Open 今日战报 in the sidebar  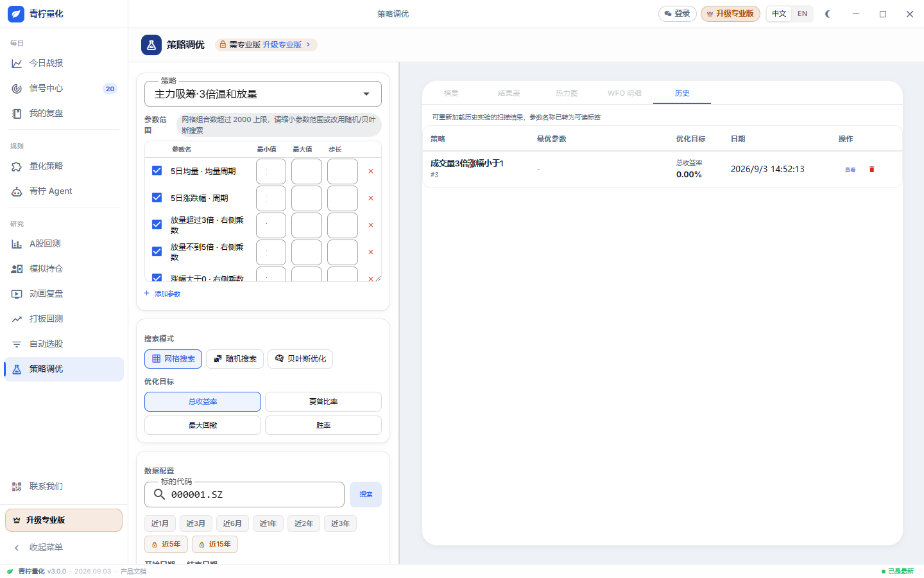[x=64, y=63]
